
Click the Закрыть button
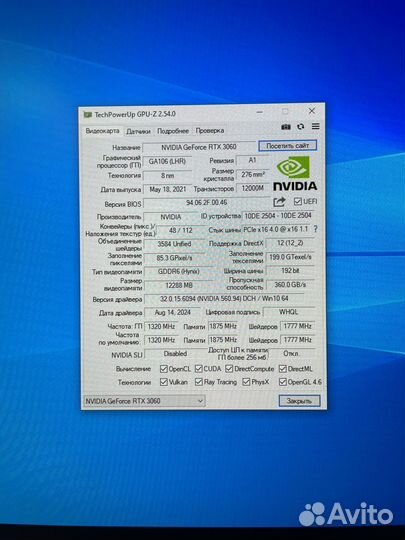[299, 401]
